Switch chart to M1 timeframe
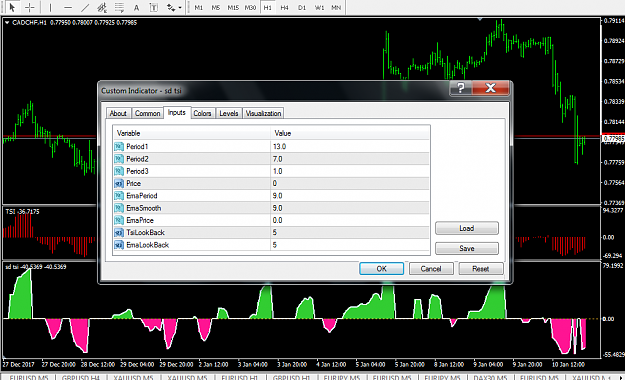This screenshot has width=625, height=380. click(x=199, y=7)
